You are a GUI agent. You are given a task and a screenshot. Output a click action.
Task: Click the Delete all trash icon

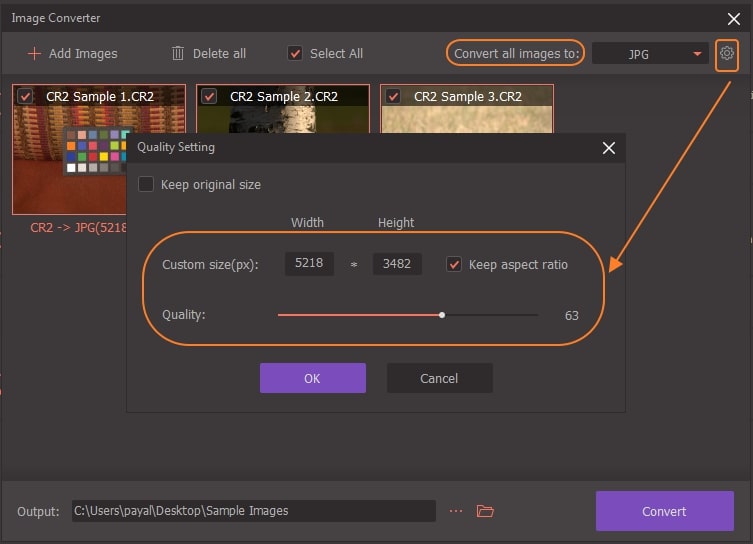178,53
